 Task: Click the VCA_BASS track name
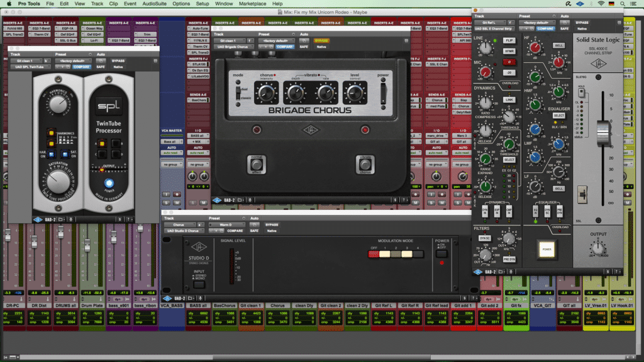[x=172, y=305]
